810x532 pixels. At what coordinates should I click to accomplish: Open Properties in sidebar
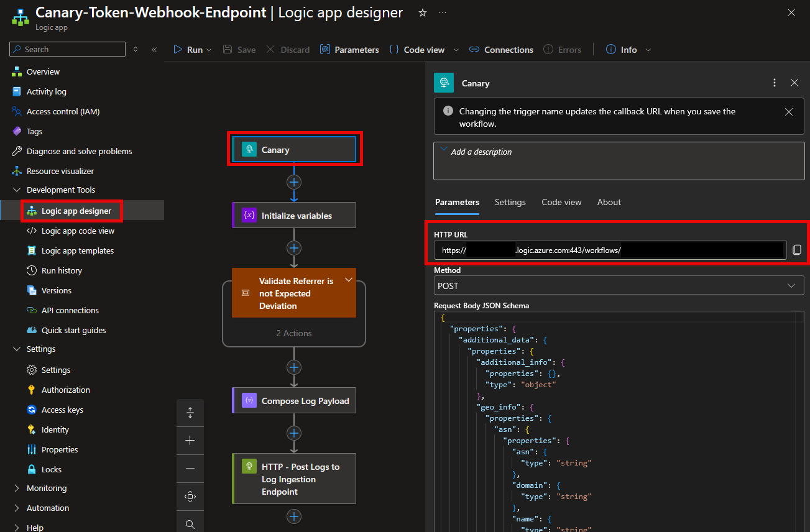point(60,449)
